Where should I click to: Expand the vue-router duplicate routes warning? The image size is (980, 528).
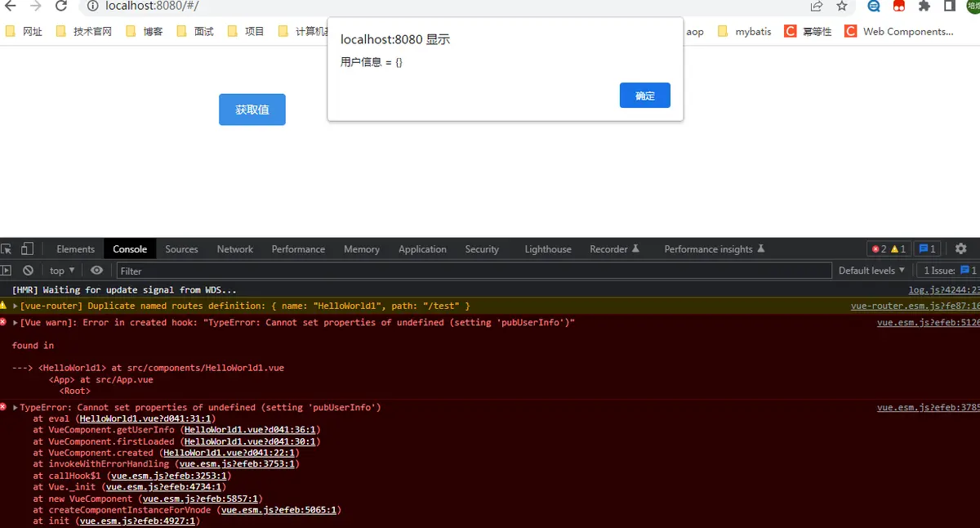coord(16,306)
